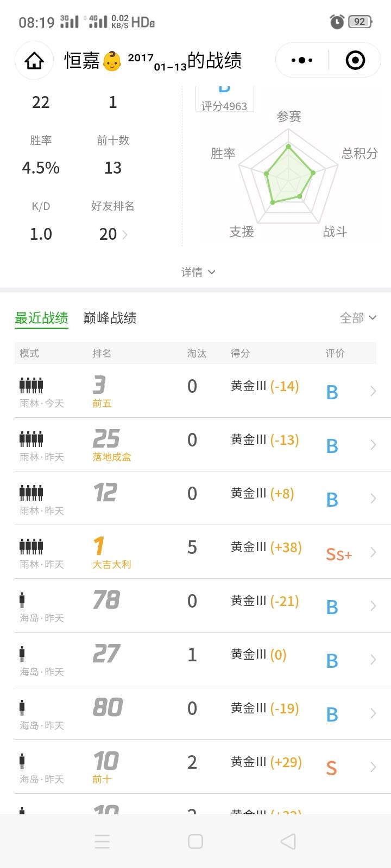Close mini program via target circle icon
This screenshot has height=868, width=391.
(355, 60)
